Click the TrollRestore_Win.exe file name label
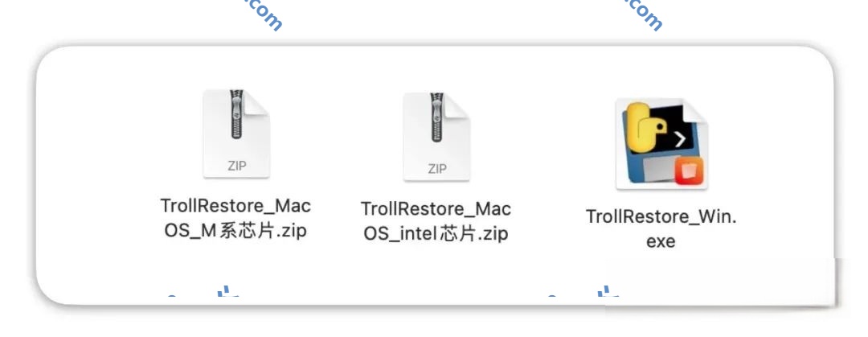Image resolution: width=868 pixels, height=337 pixels. [x=661, y=228]
